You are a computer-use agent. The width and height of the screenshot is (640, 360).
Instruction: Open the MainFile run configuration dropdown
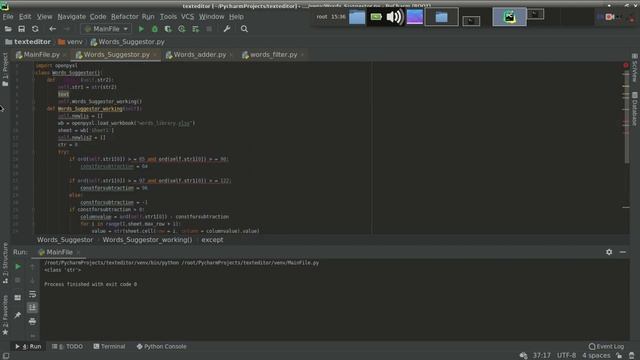tap(106, 29)
